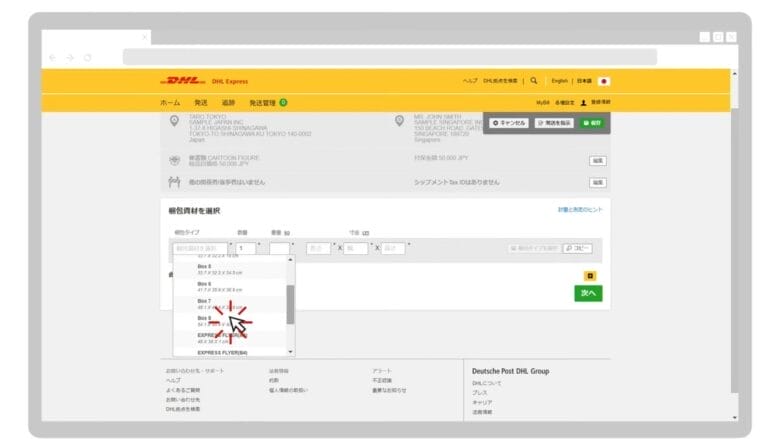Open the footer キャリア link
Image resolution: width=780 pixels, height=439 pixels.
pos(482,402)
